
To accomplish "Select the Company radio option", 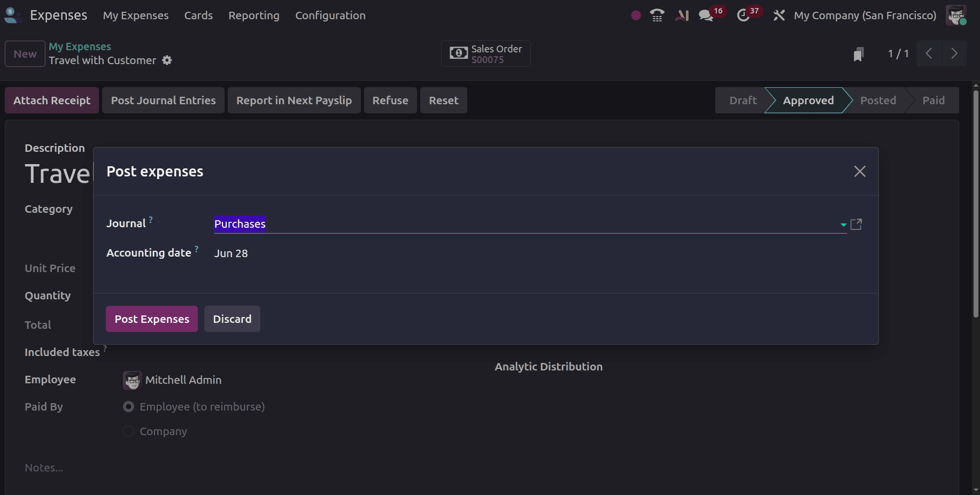I will (128, 431).
